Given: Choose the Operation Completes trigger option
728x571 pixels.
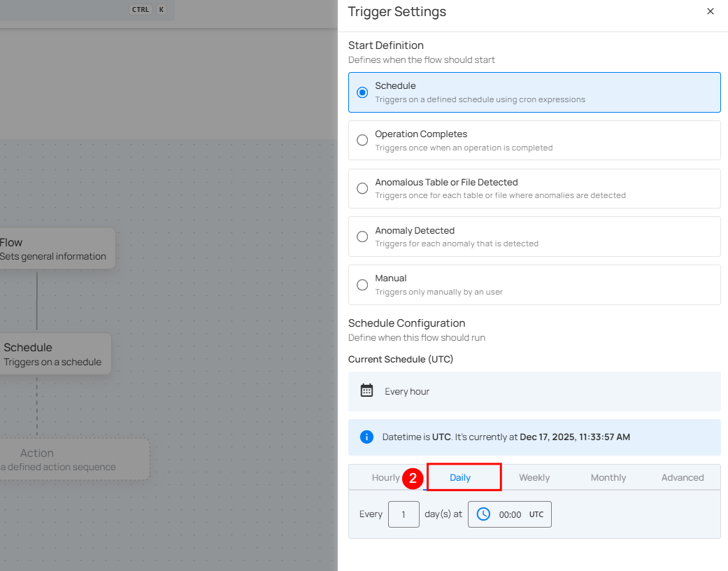Looking at the screenshot, I should pyautogui.click(x=362, y=140).
